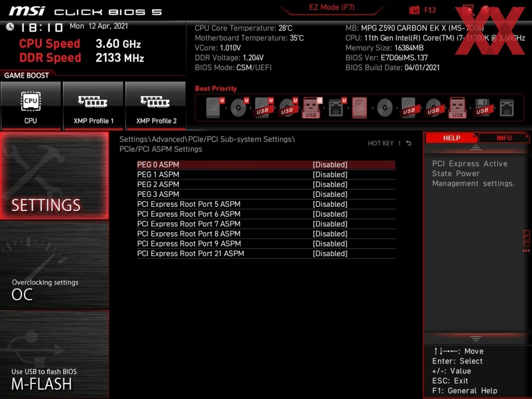Click the DDR Voltage 1.204V reading
Screen dimensions: 532x399
229,58
